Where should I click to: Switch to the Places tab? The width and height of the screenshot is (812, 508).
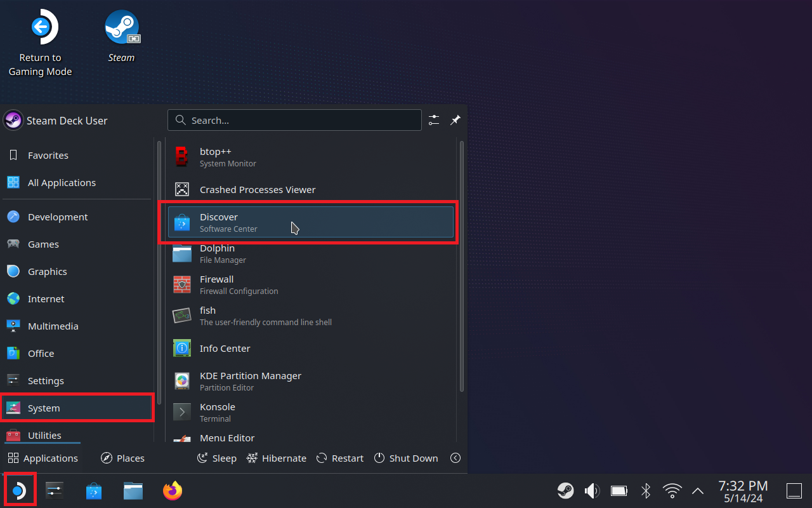[122, 458]
